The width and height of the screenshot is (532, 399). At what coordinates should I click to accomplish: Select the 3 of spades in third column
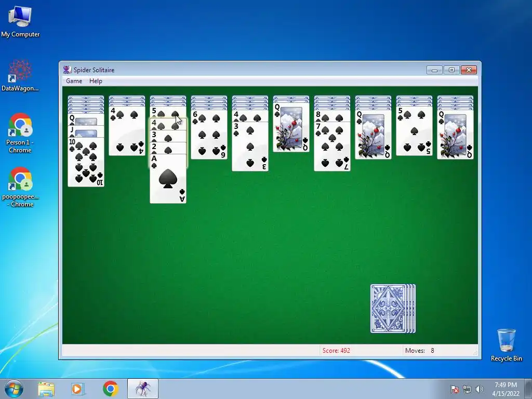pyautogui.click(x=168, y=136)
